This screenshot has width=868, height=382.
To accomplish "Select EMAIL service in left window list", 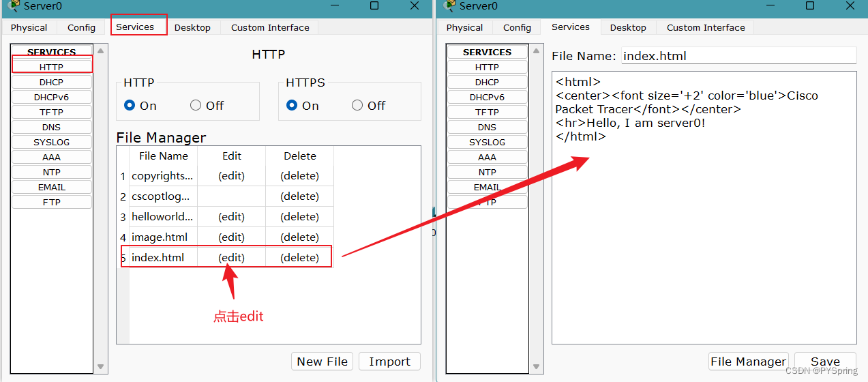I will (x=51, y=187).
